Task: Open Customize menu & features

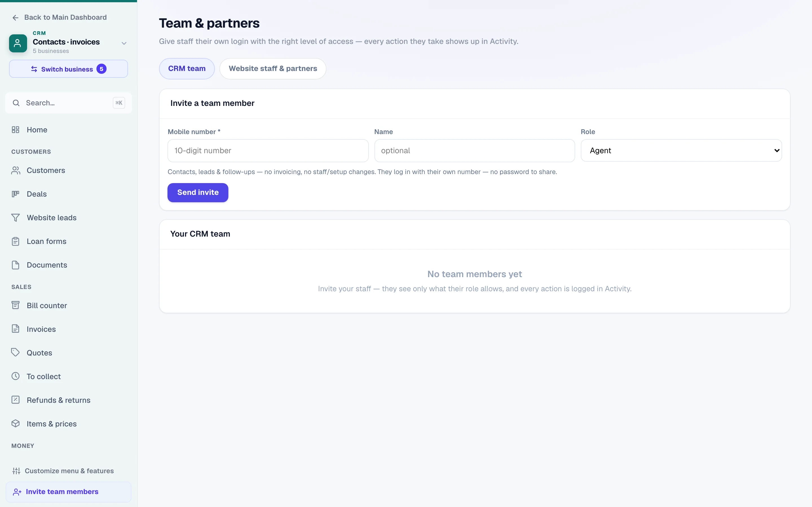Action: (63, 471)
